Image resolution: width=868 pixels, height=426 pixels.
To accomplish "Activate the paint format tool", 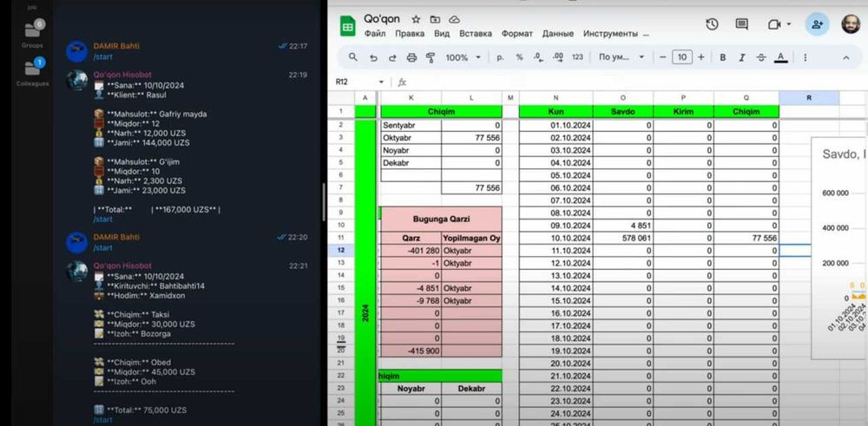I will (431, 57).
